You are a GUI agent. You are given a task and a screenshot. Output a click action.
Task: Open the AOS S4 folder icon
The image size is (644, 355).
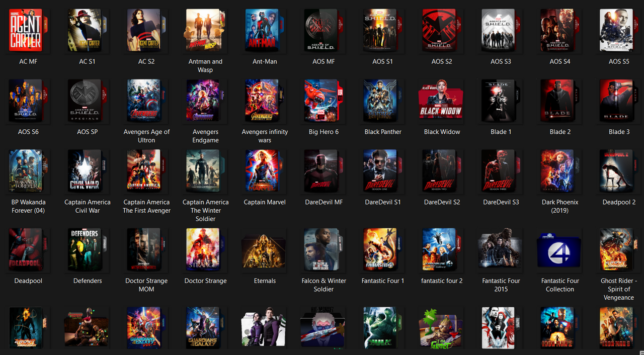[560, 30]
